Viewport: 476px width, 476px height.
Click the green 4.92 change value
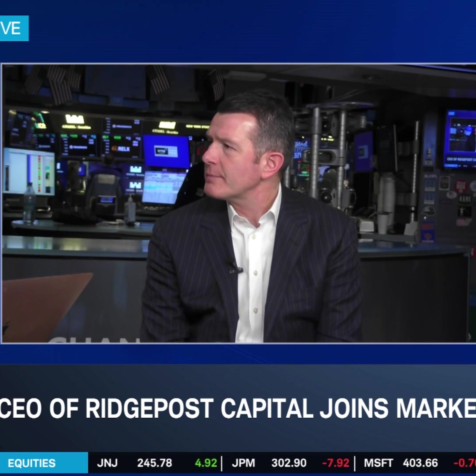pyautogui.click(x=206, y=463)
